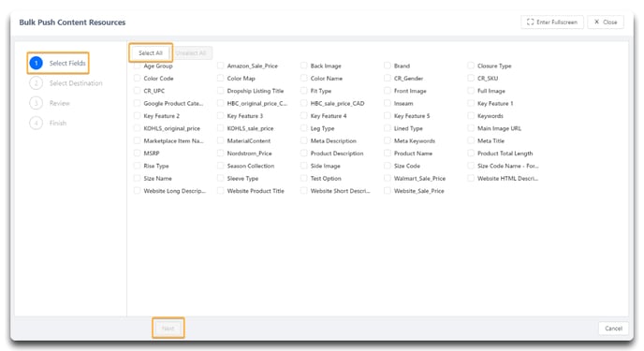
Task: Enable the Fit Type field
Action: (x=304, y=91)
